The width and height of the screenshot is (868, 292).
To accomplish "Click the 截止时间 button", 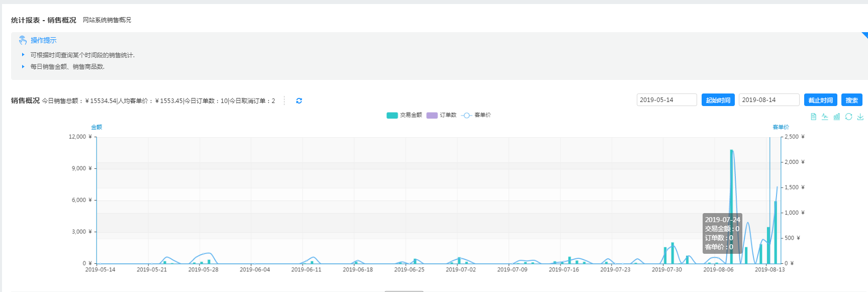I will click(820, 100).
